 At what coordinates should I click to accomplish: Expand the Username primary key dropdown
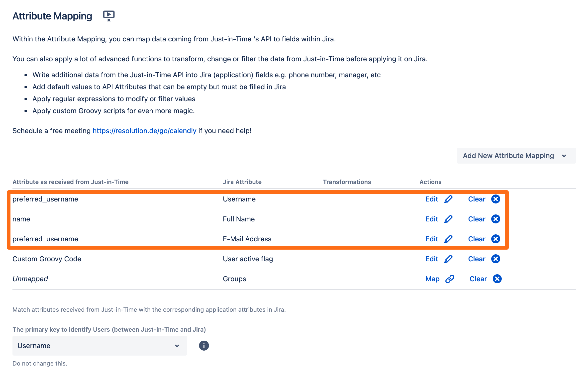tap(99, 346)
